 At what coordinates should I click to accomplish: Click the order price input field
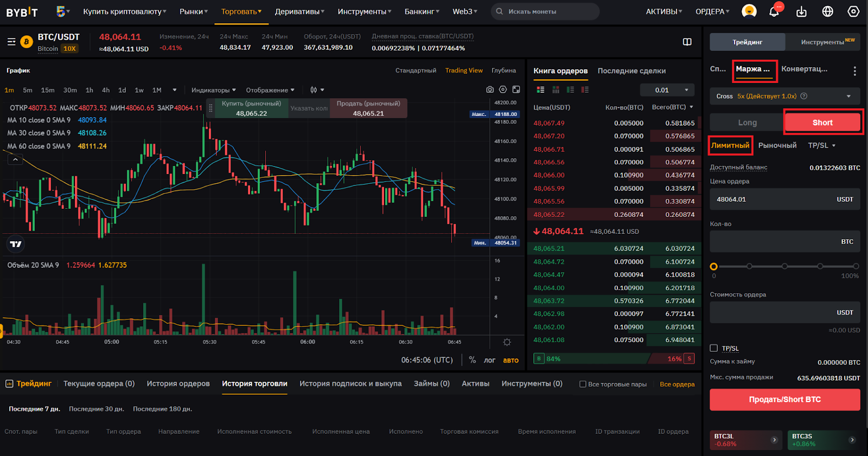(784, 199)
